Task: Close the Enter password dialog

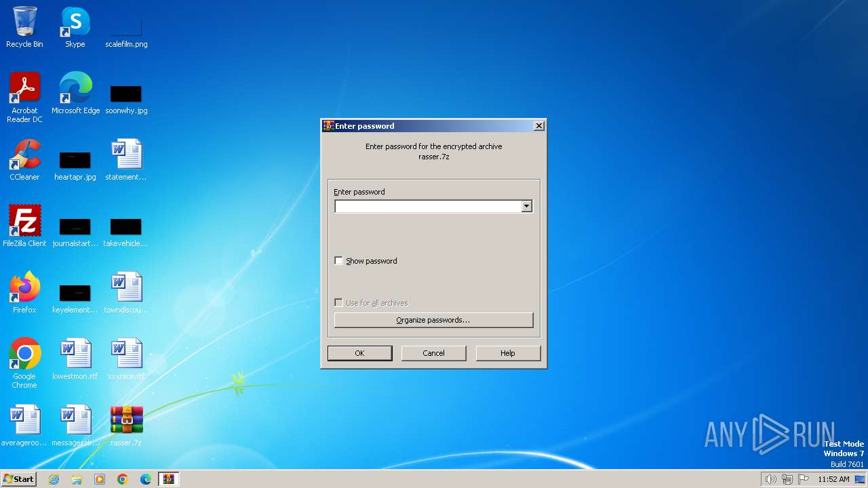Action: [538, 126]
